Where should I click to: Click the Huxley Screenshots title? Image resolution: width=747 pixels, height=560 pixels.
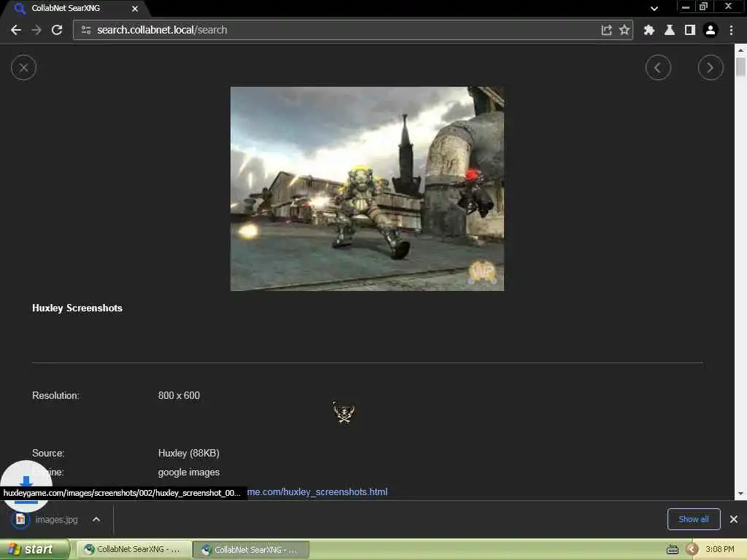click(x=77, y=308)
